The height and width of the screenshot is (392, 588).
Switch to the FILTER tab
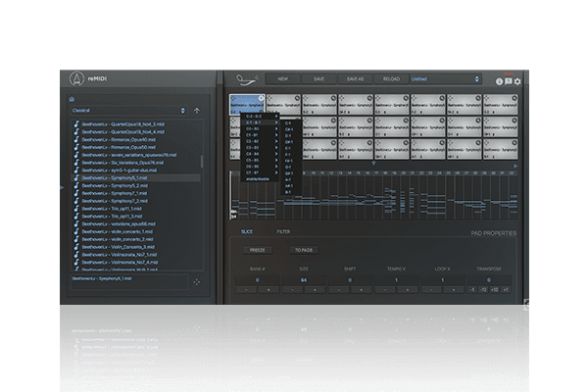coord(282,231)
